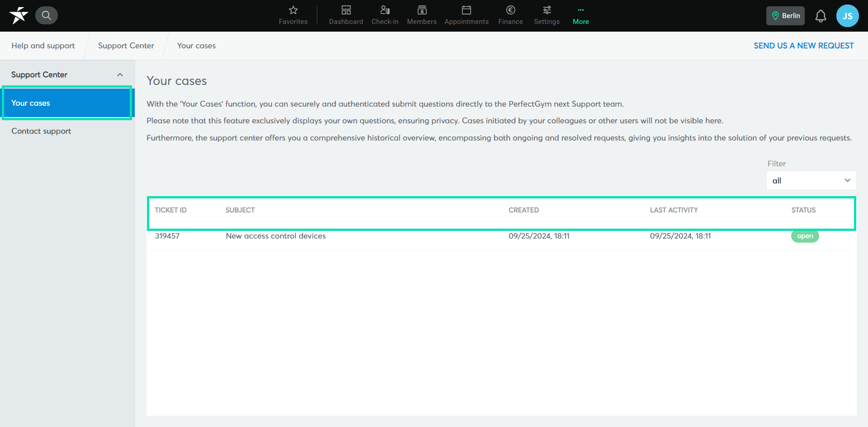868x427 pixels.
Task: Sort by Created column header
Action: (x=524, y=210)
